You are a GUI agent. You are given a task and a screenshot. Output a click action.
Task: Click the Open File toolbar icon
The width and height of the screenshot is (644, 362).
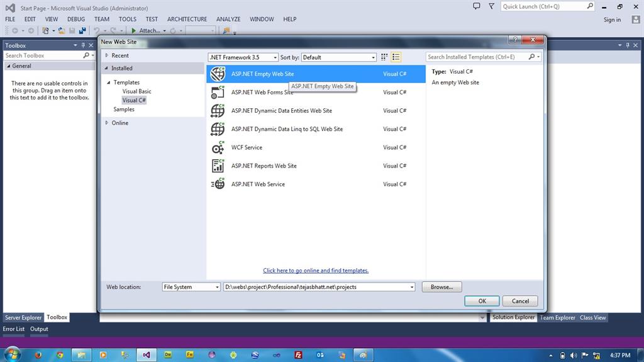tap(62, 31)
